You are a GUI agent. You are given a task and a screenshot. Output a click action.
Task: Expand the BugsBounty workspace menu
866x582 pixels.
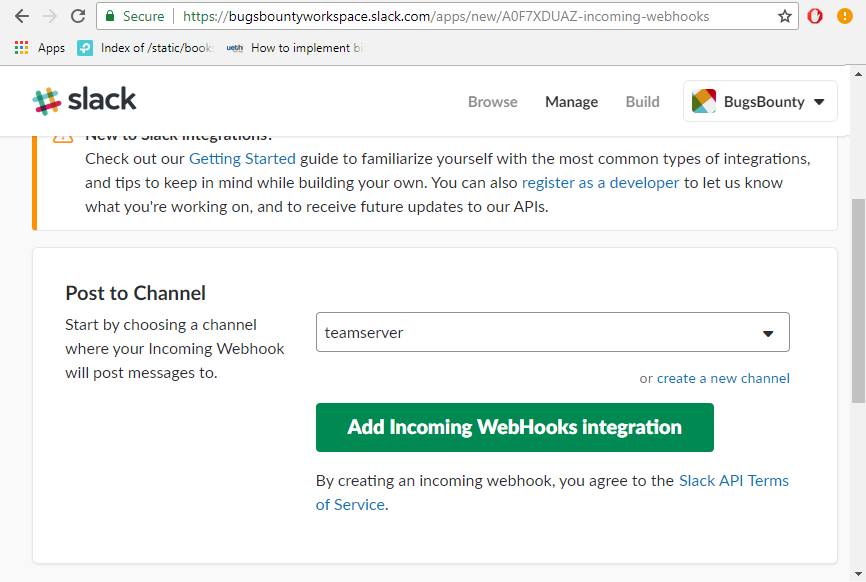tap(819, 101)
